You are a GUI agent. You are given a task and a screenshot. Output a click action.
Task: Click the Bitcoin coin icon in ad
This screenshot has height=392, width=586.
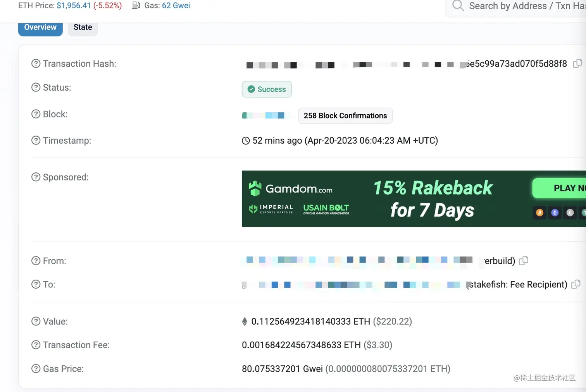pyautogui.click(x=539, y=213)
